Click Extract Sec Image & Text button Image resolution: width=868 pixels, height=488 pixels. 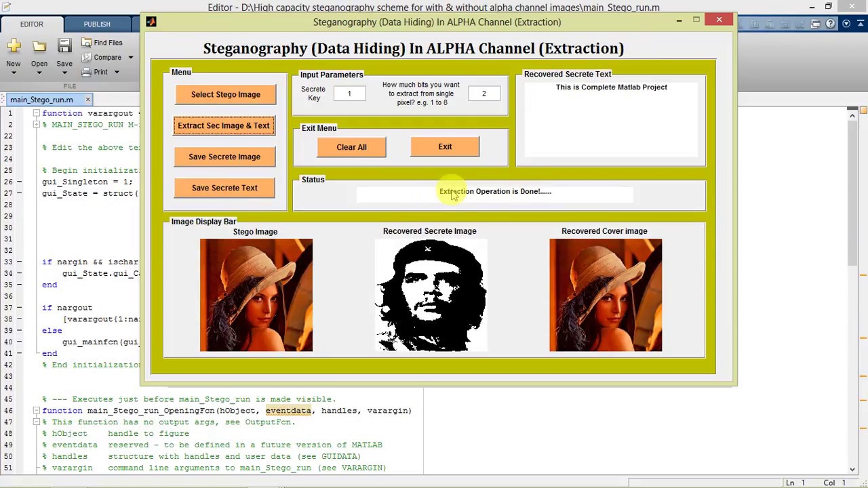click(224, 125)
